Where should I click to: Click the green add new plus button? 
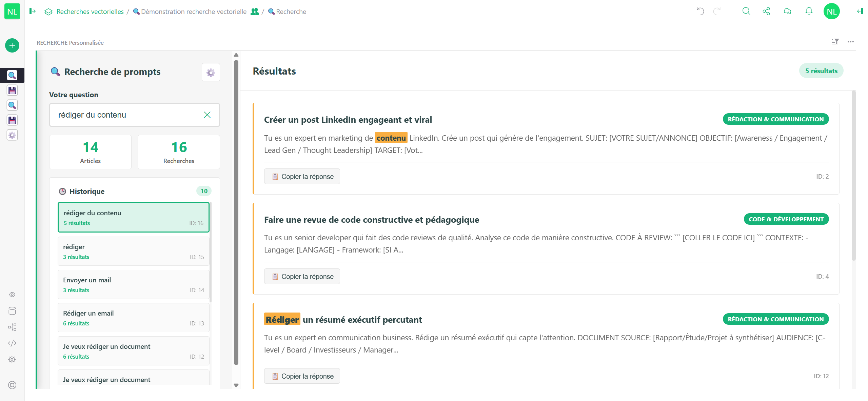click(x=12, y=45)
